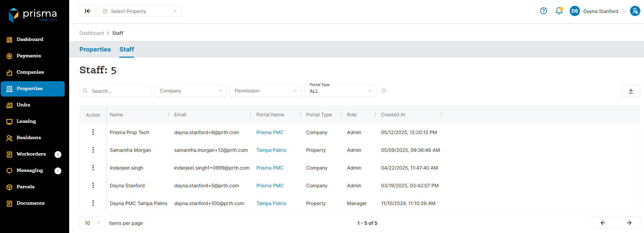Open Messaging in the sidebar
This screenshot has width=644, height=233.
click(x=30, y=171)
